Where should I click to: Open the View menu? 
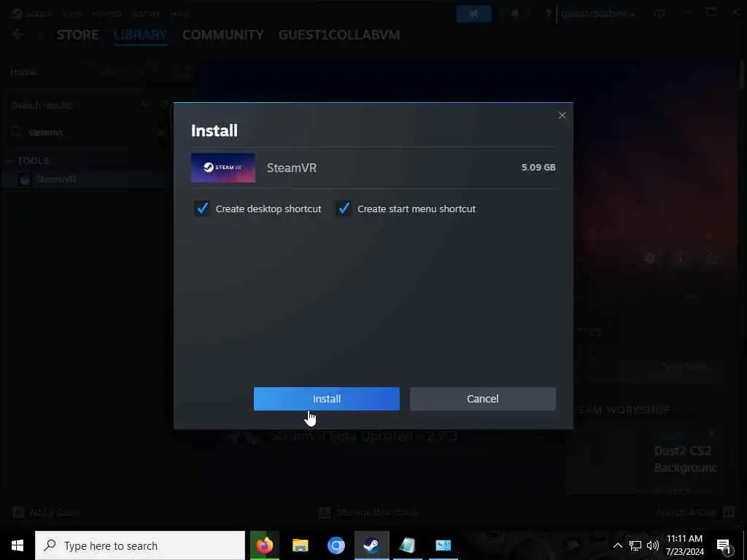pyautogui.click(x=72, y=13)
